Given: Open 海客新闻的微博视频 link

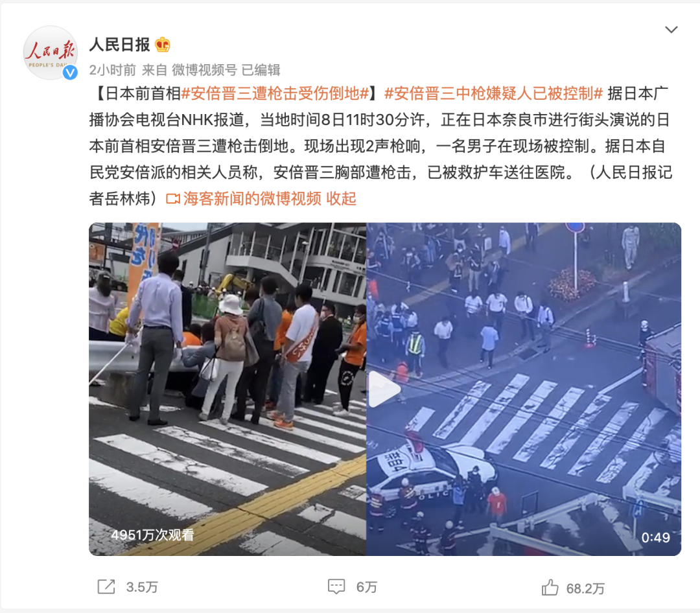Looking at the screenshot, I should pos(251,198).
